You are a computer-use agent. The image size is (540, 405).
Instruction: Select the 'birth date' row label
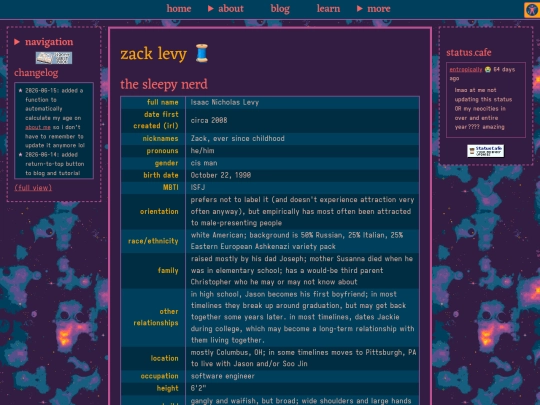click(x=161, y=175)
